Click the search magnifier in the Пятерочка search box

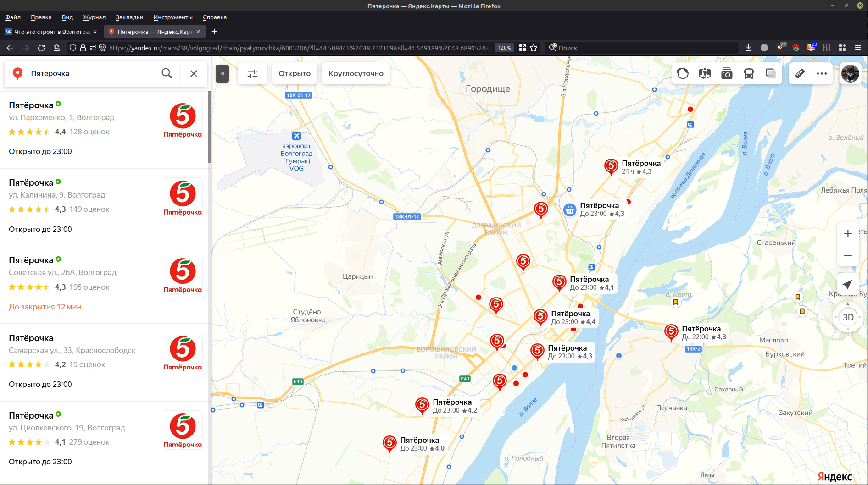coord(167,73)
